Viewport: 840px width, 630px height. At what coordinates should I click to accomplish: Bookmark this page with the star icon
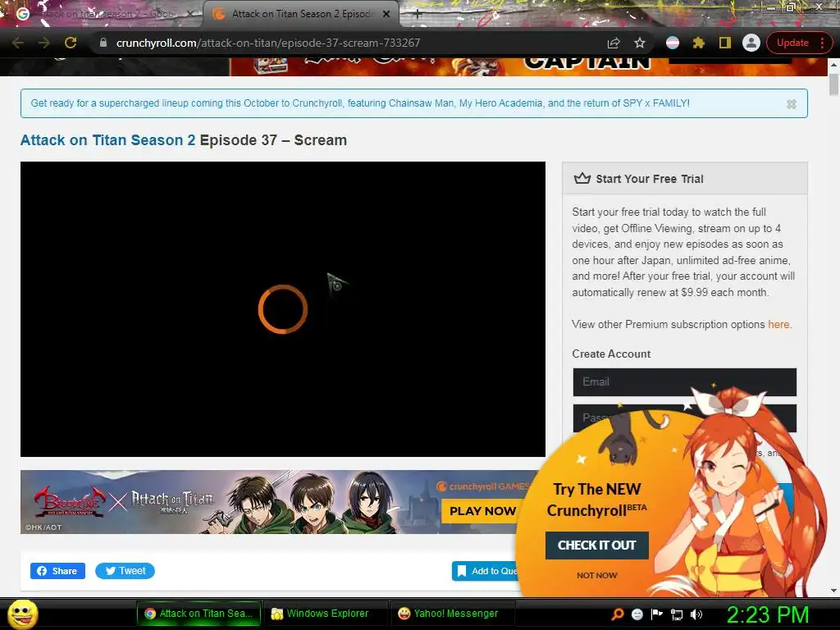(x=640, y=43)
